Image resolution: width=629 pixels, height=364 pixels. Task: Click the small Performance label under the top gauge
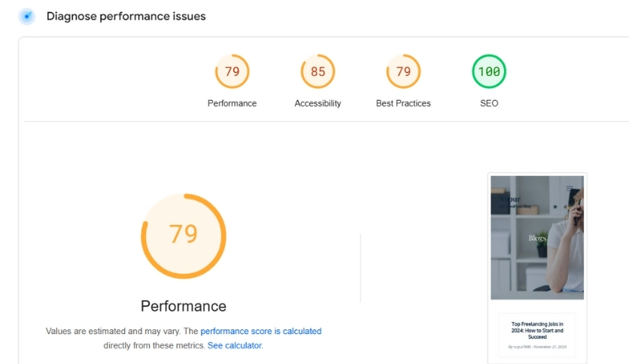pyautogui.click(x=232, y=103)
